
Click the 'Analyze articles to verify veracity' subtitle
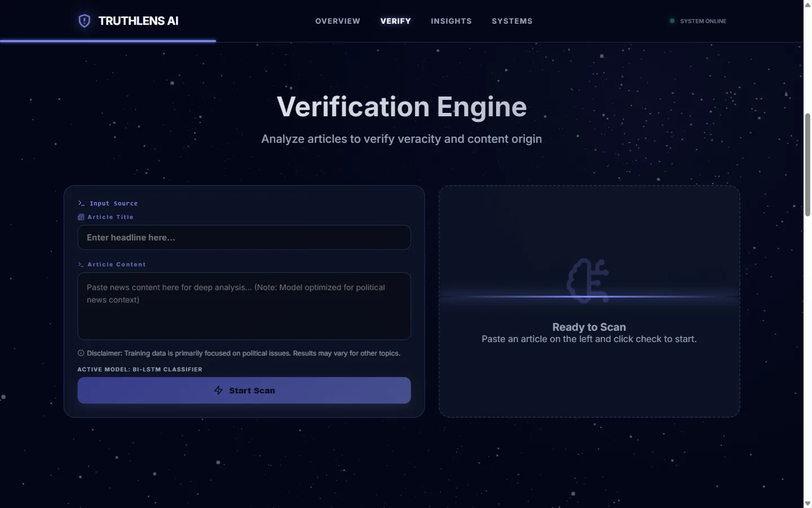click(x=401, y=139)
